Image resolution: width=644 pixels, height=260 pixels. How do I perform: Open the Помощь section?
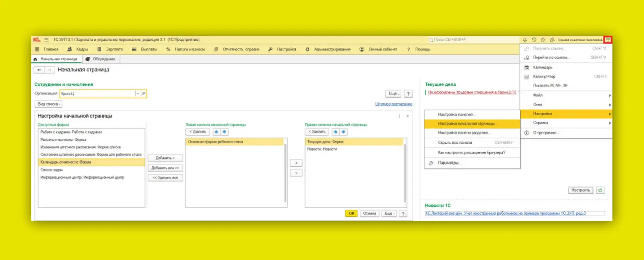tap(418, 49)
